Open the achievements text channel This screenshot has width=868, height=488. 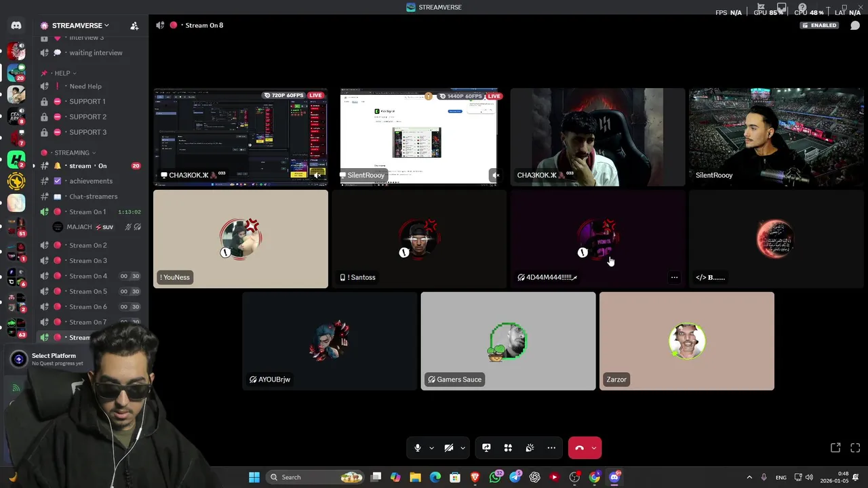pyautogui.click(x=90, y=181)
